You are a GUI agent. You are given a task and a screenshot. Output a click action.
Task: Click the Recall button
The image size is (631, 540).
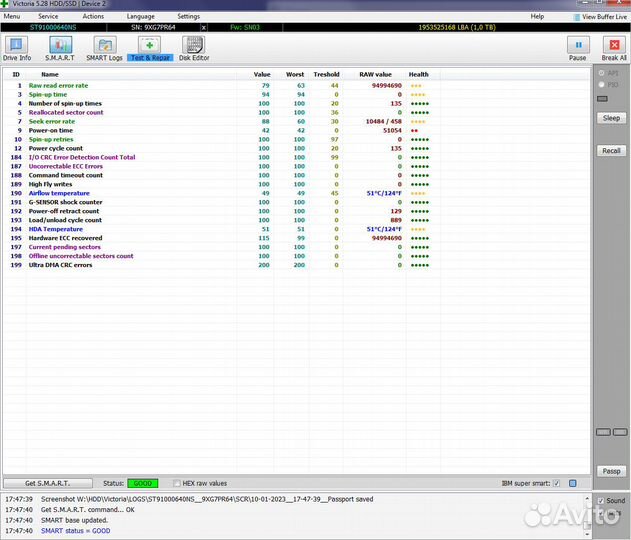pos(610,151)
